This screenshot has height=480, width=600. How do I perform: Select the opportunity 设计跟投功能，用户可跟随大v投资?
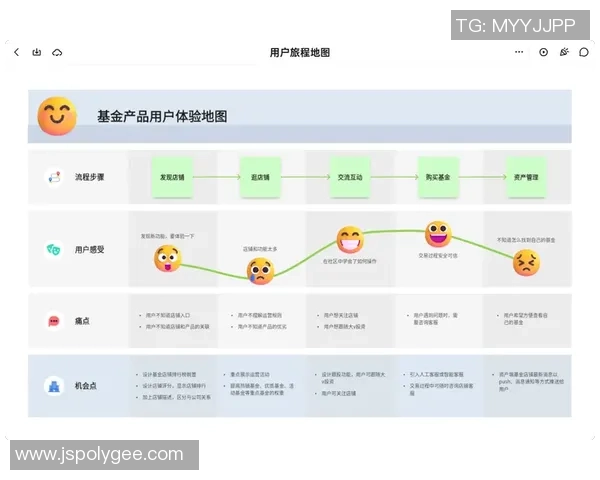354,378
